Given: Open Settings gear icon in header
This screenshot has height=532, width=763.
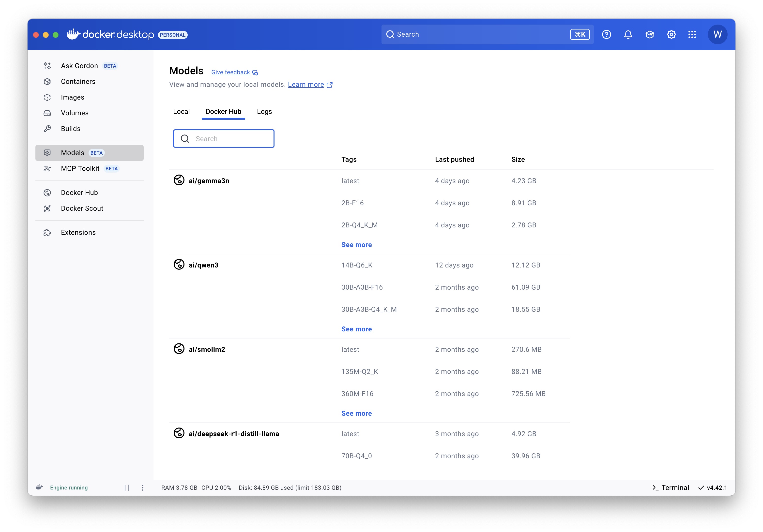Looking at the screenshot, I should pos(671,34).
